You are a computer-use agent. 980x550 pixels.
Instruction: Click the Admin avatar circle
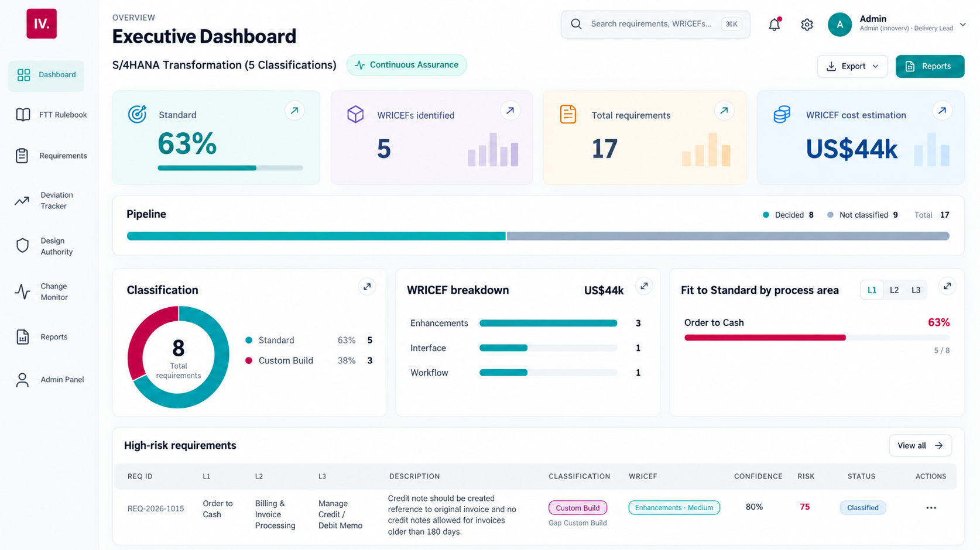point(839,25)
